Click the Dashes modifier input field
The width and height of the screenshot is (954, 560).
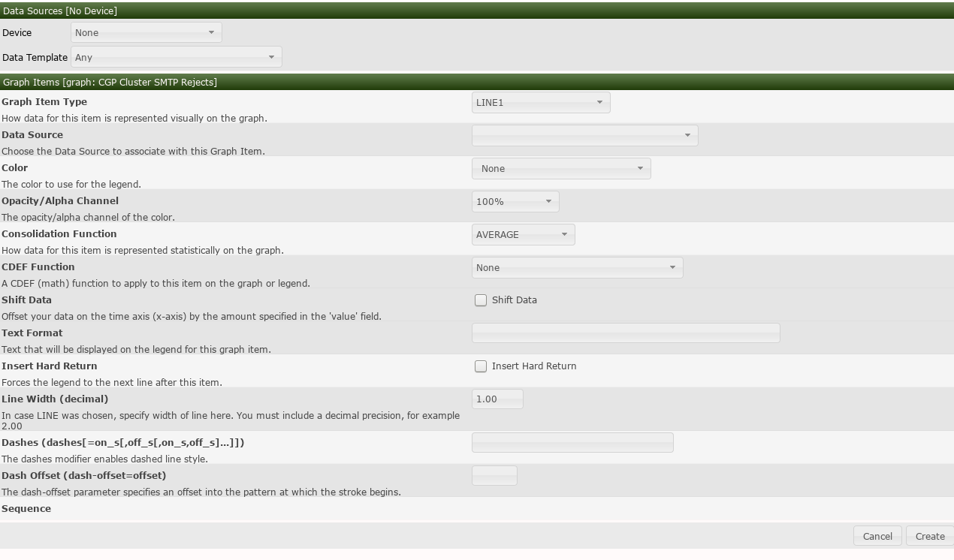click(x=572, y=442)
